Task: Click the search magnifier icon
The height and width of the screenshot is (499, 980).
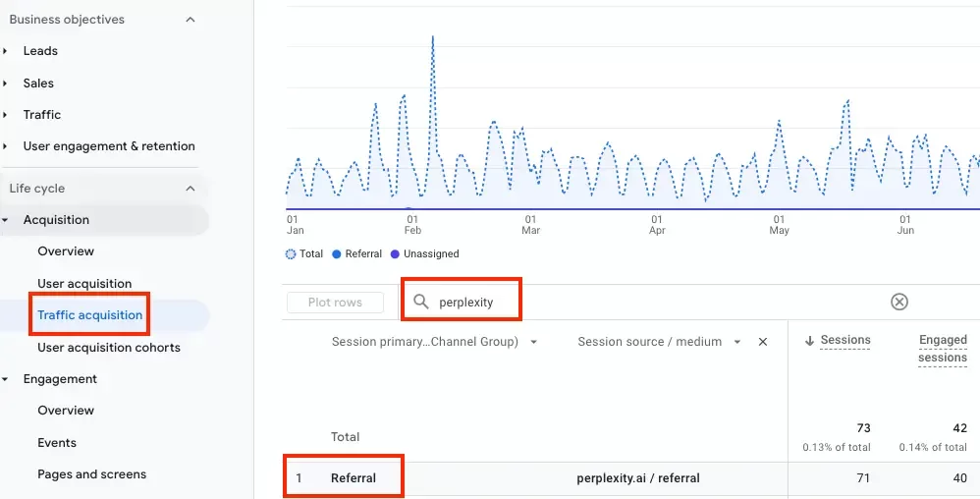Action: coord(421,302)
